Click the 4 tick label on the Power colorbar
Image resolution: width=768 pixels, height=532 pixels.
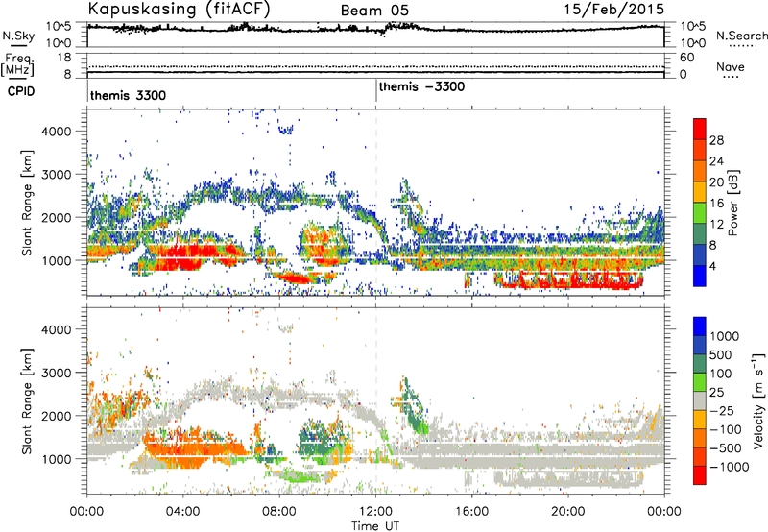point(712,267)
